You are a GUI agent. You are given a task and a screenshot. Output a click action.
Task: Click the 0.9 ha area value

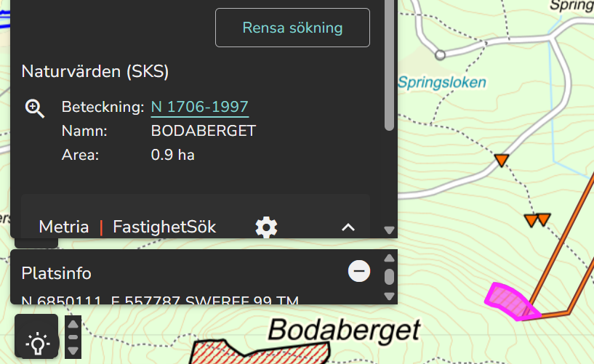tap(173, 155)
